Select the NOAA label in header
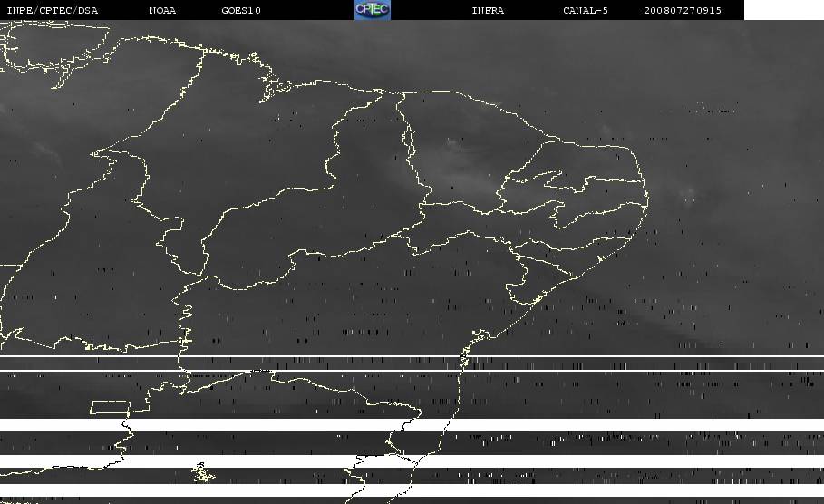824x504 pixels. tap(162, 11)
